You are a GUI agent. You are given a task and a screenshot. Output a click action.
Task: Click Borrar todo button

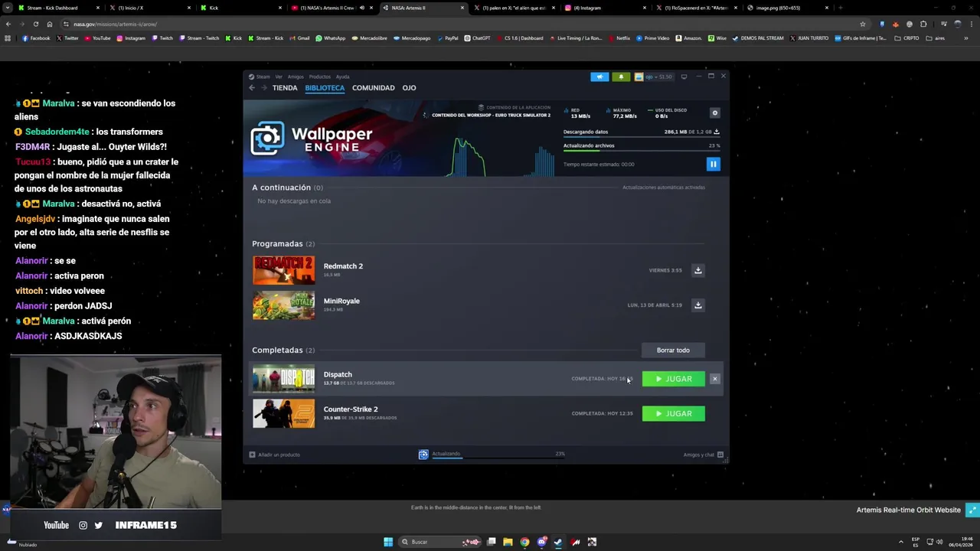[673, 350]
